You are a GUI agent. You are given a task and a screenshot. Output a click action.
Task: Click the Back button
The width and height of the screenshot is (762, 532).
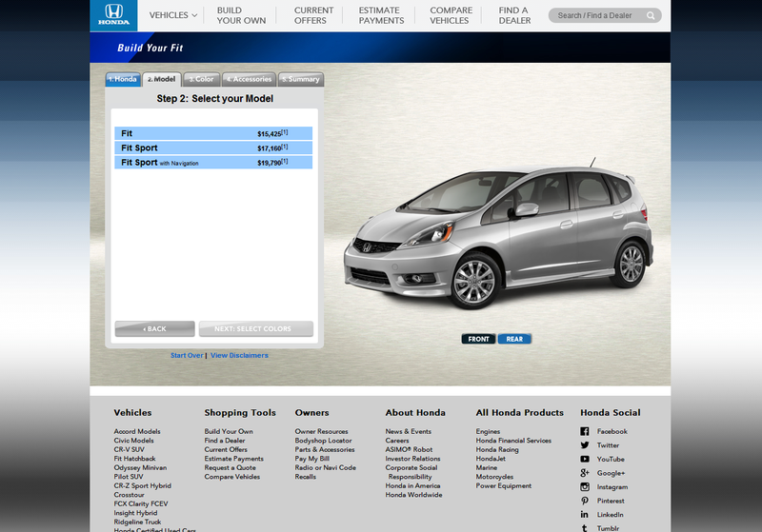(x=154, y=328)
